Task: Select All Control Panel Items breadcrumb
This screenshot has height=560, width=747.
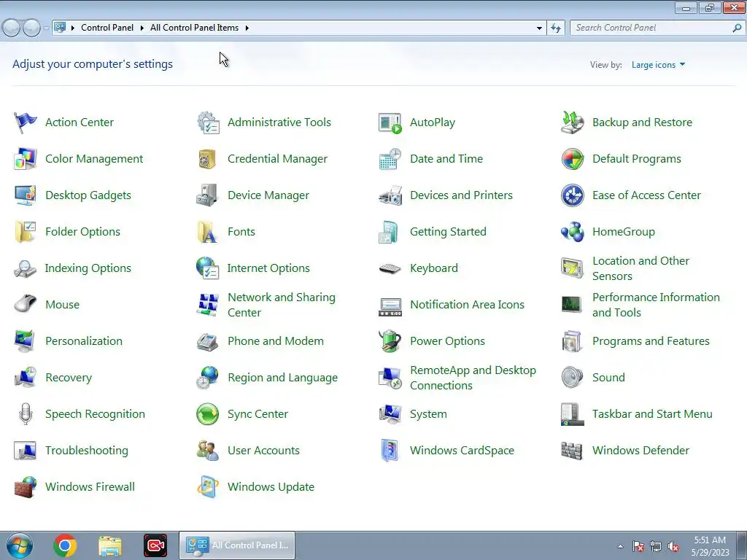Action: (194, 28)
